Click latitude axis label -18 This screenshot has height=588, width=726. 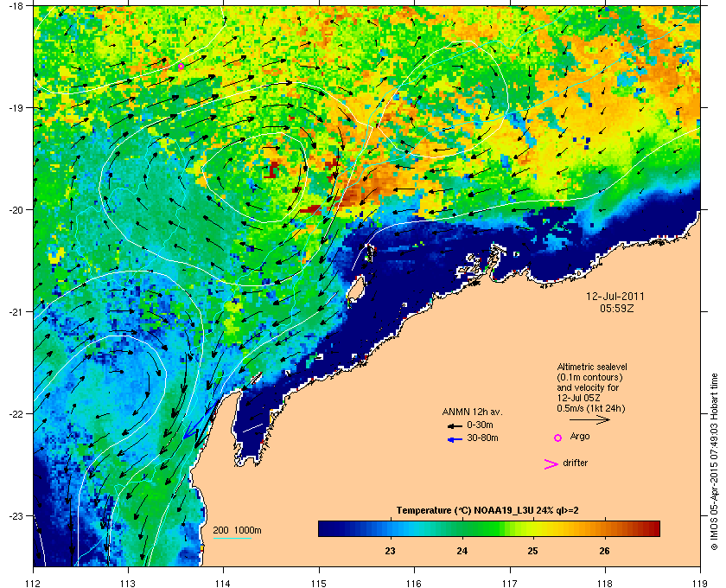16,5
